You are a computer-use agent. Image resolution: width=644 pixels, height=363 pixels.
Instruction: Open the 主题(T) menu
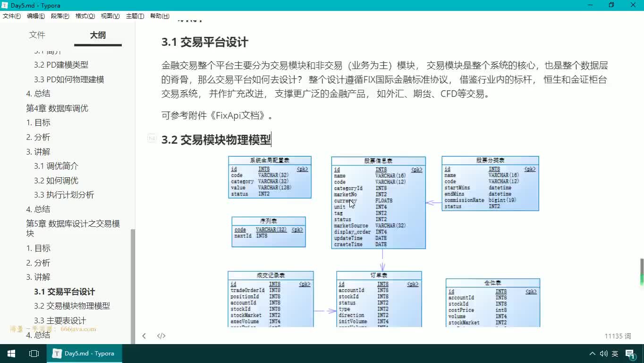tap(135, 16)
